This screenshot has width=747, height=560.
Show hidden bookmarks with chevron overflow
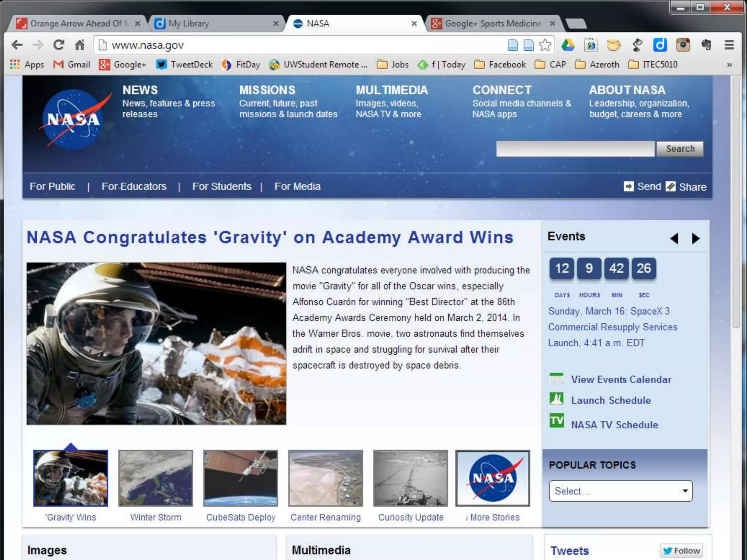click(729, 65)
